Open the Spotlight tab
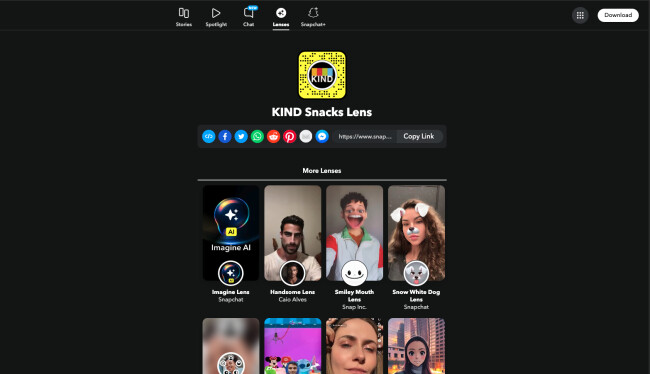The height and width of the screenshot is (374, 650). tap(216, 17)
